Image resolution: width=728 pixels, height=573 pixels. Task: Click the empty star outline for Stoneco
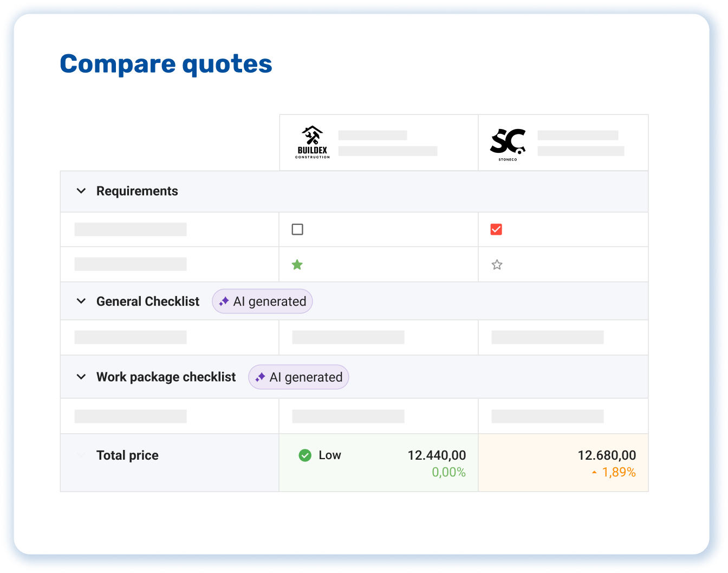point(497,265)
